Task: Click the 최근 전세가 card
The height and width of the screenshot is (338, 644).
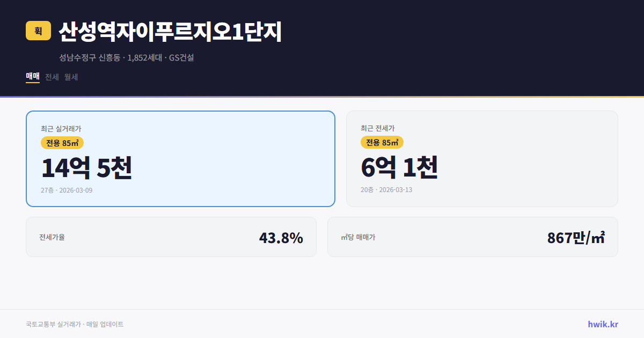Action: [x=482, y=158]
